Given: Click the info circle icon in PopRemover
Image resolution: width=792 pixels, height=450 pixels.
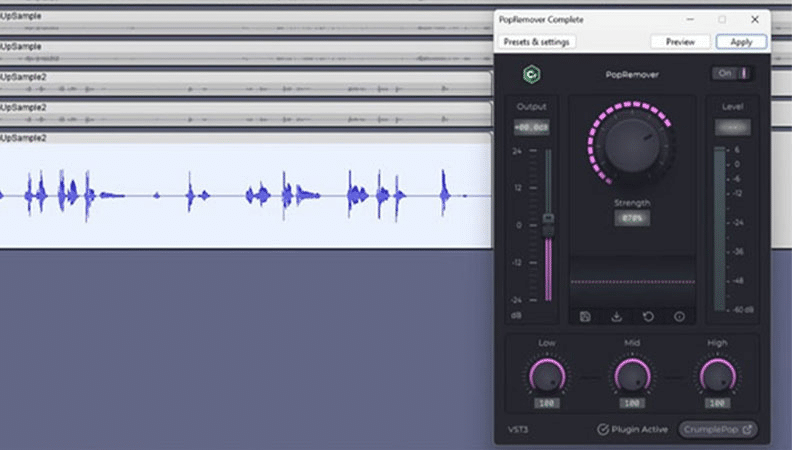Looking at the screenshot, I should [x=679, y=317].
